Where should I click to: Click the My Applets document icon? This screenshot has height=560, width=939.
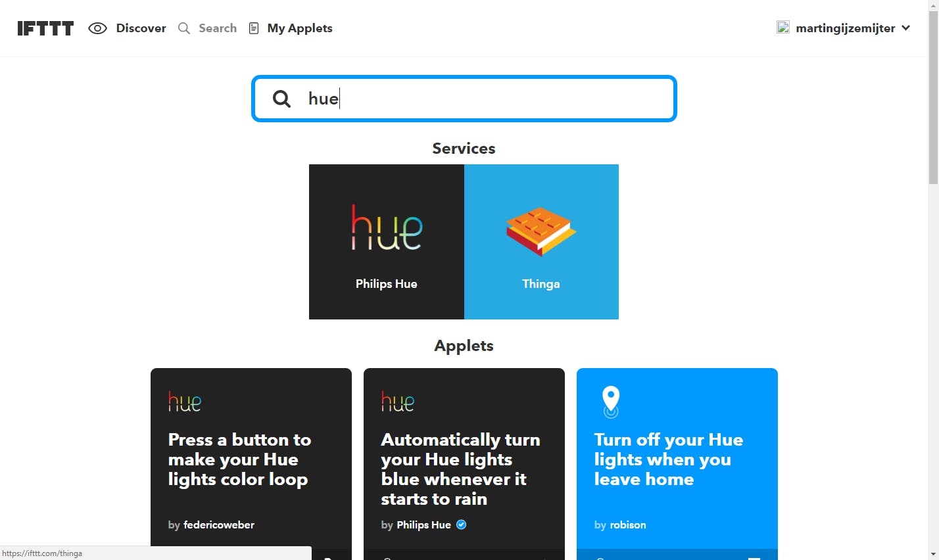pos(254,28)
